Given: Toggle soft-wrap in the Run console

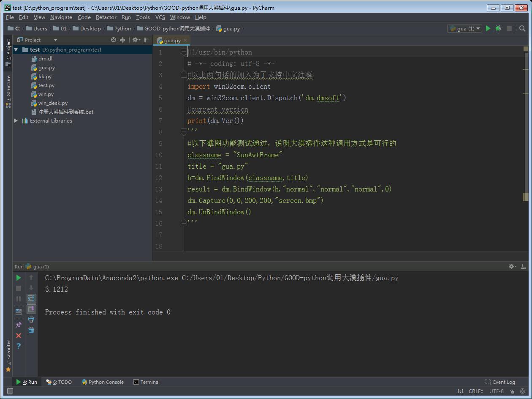Looking at the screenshot, I should pos(31,299).
